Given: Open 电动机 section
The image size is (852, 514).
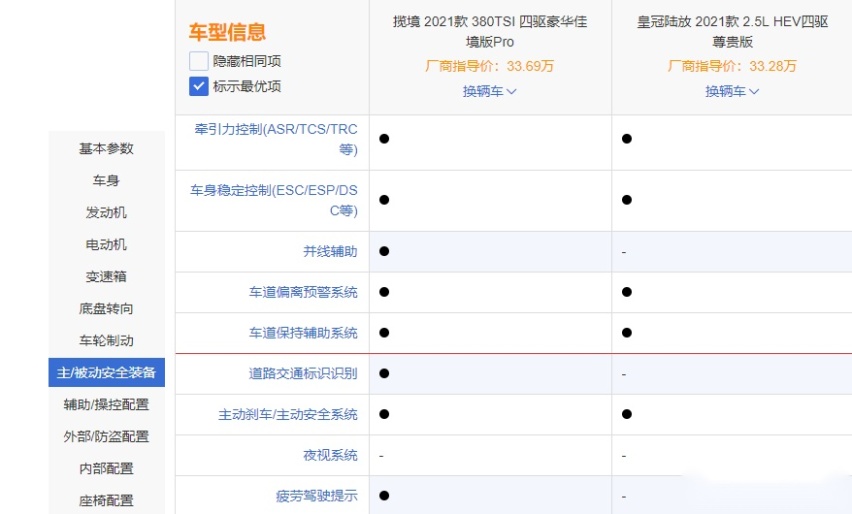Looking at the screenshot, I should pyautogui.click(x=106, y=245).
